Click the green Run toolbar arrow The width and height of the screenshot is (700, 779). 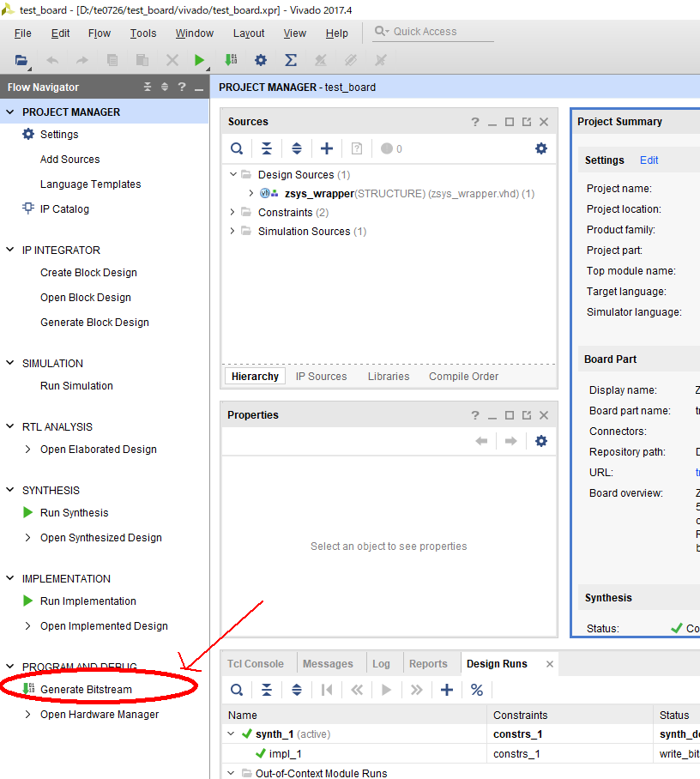pyautogui.click(x=200, y=60)
